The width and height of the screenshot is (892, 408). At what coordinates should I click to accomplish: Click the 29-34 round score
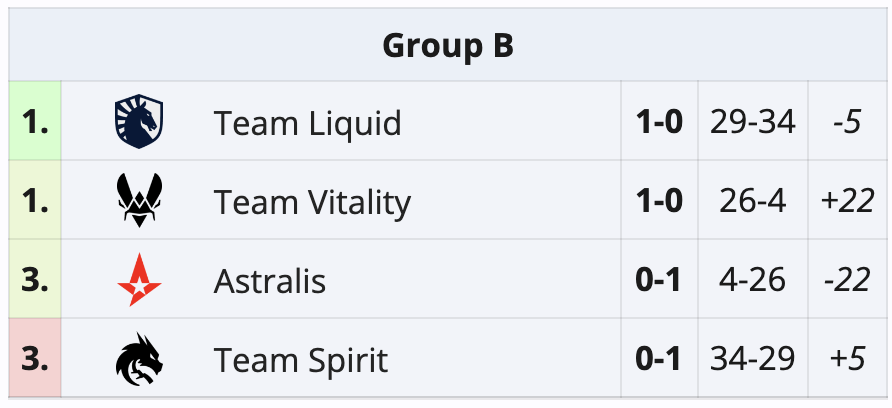coord(753,123)
